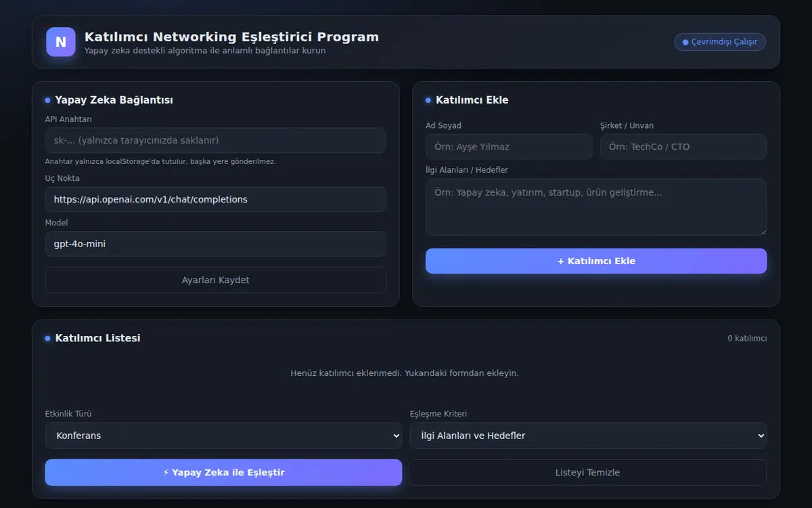Click the localStorage note below API key
This screenshot has width=812, height=508.
click(160, 161)
